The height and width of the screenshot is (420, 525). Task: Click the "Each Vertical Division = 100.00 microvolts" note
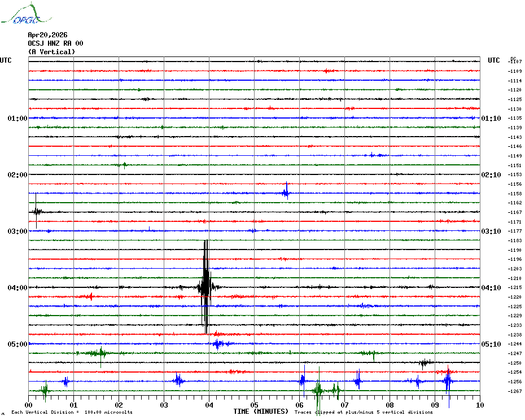pos(72,412)
